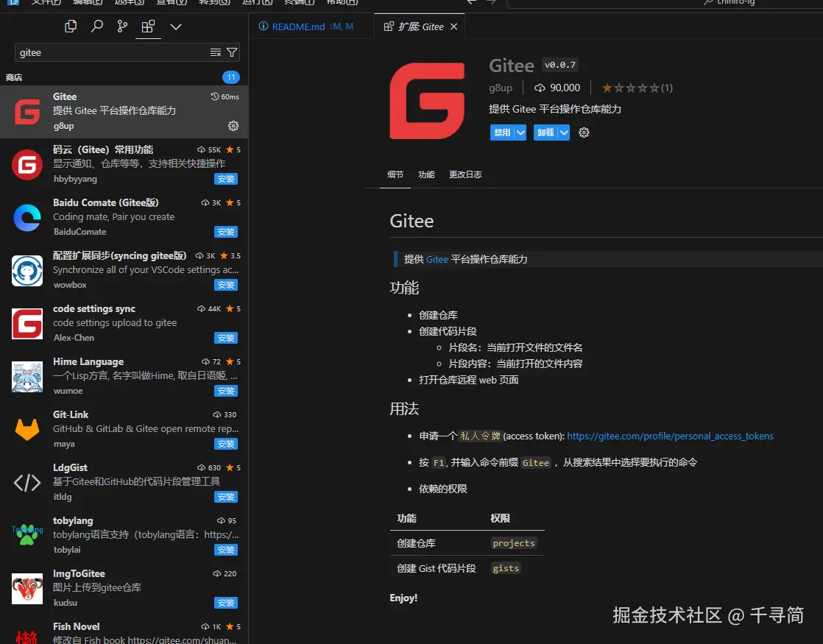
Task: Install code settings sync extension
Action: pos(226,338)
